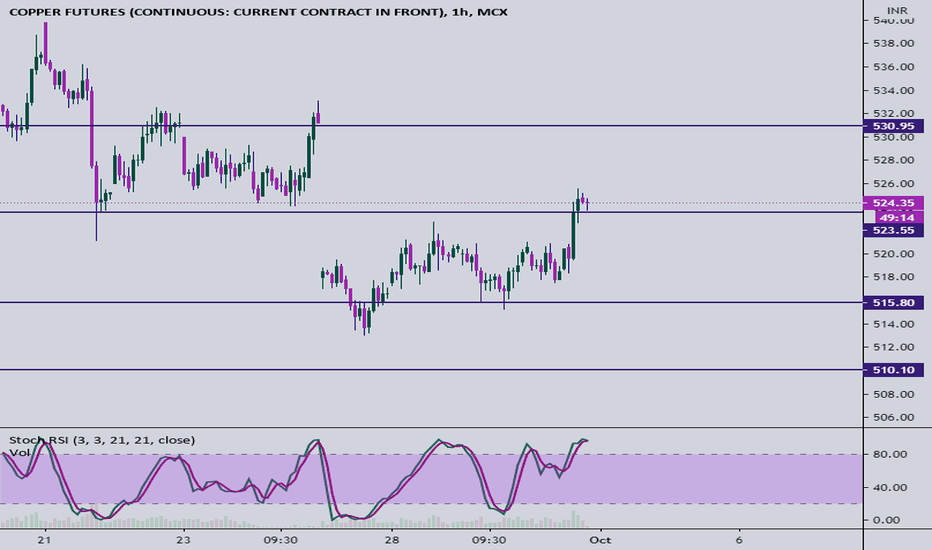Click the 21 date label on time axis

(x=43, y=540)
